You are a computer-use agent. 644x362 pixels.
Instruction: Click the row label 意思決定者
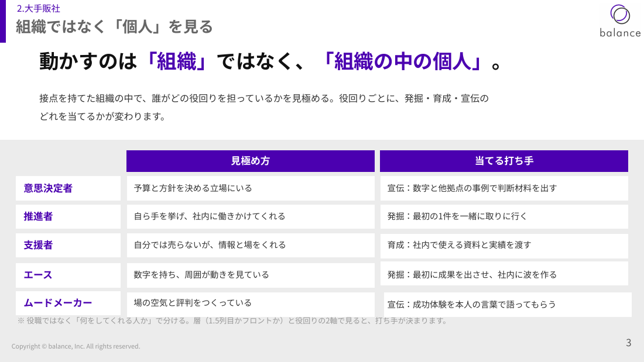pyautogui.click(x=68, y=188)
